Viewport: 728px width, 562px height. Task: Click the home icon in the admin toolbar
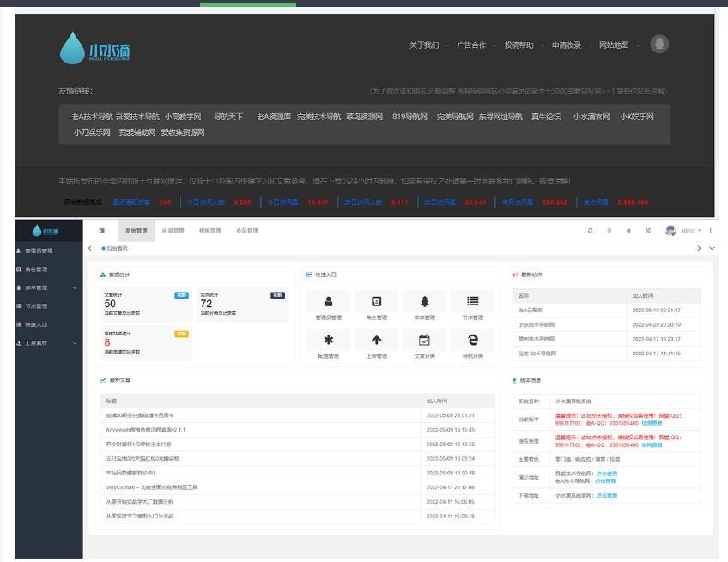629,231
